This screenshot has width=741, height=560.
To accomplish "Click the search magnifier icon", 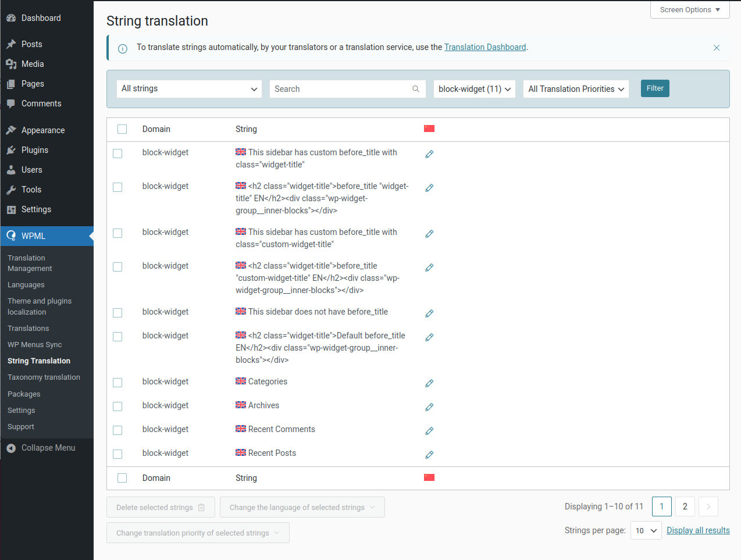I will click(416, 89).
